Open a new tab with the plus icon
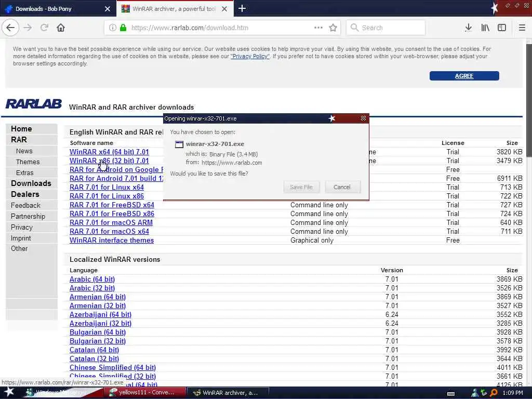Viewport: 532px width, 399px height. (x=242, y=8)
